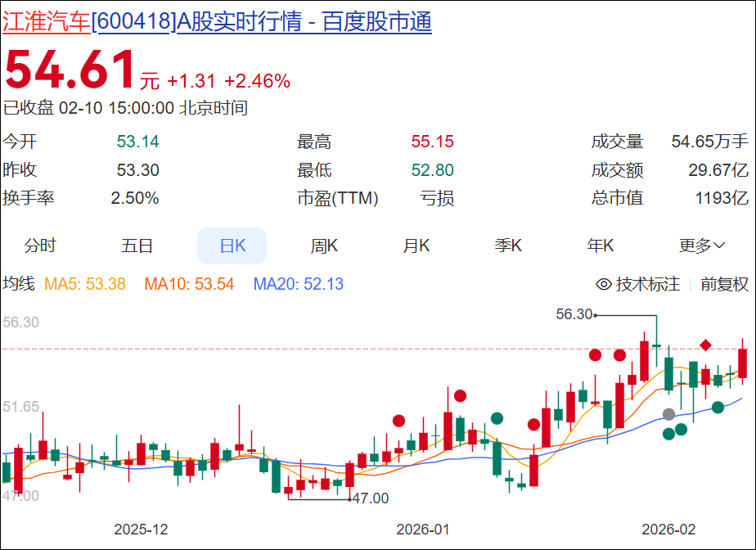756x550 pixels.
Task: Open the 江淮汽车 title link
Action: point(47,22)
